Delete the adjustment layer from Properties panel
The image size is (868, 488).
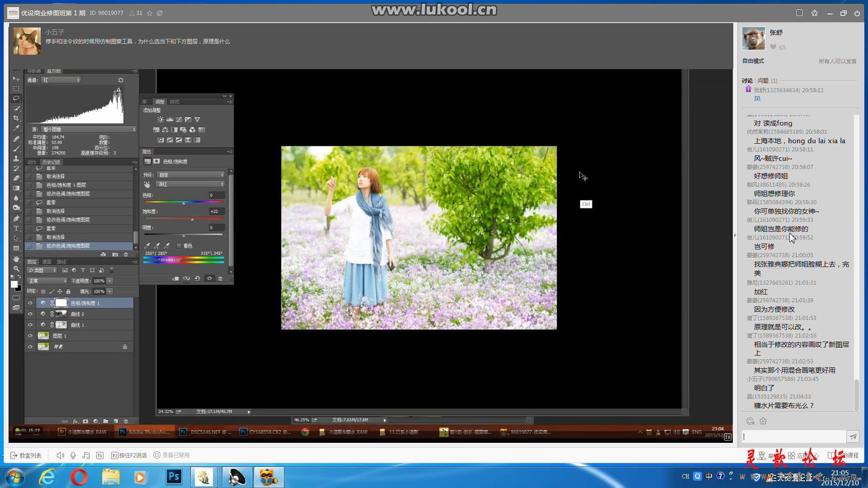[x=220, y=278]
